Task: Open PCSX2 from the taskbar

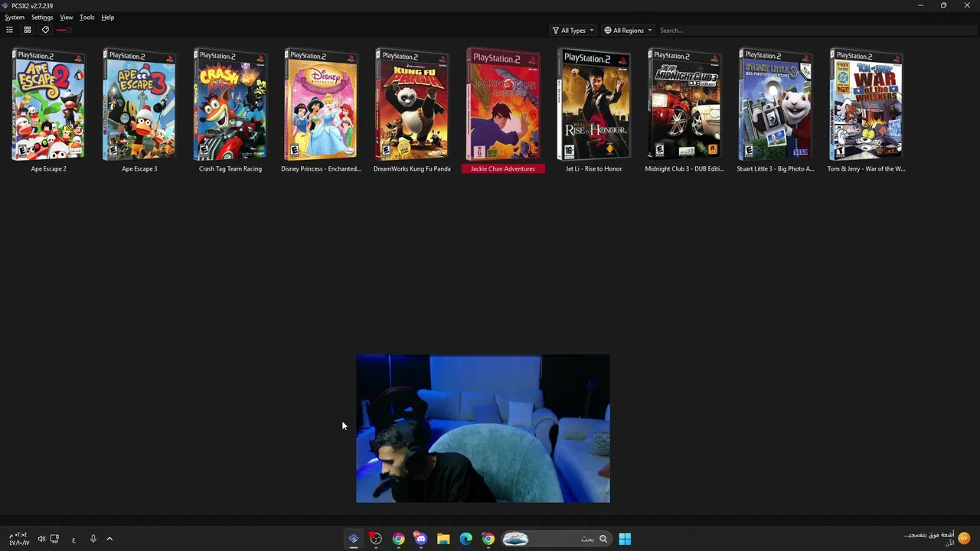Action: [353, 539]
